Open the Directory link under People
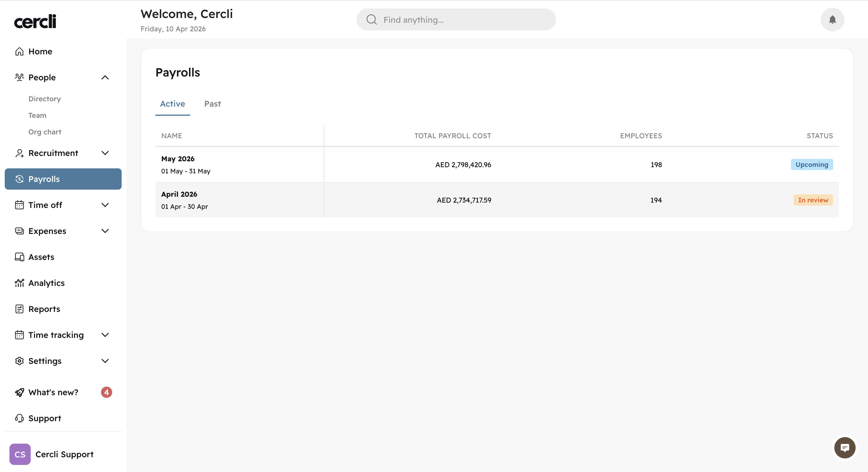 click(x=45, y=99)
